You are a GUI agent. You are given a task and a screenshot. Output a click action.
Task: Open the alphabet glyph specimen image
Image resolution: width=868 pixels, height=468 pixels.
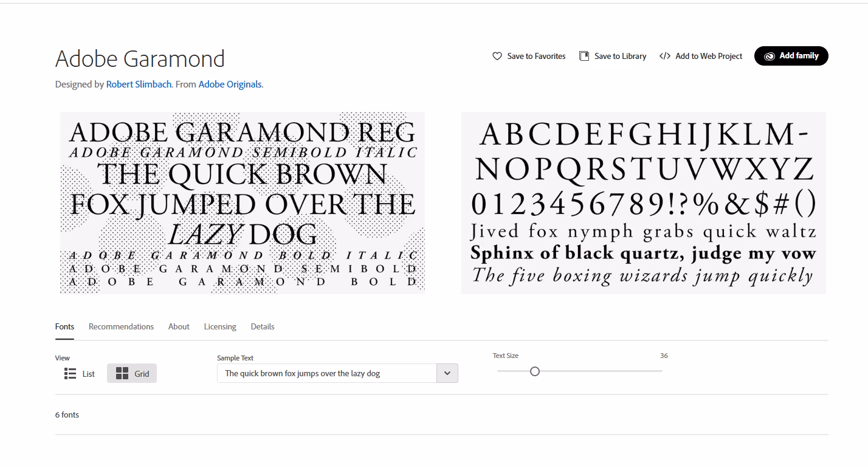coord(644,203)
